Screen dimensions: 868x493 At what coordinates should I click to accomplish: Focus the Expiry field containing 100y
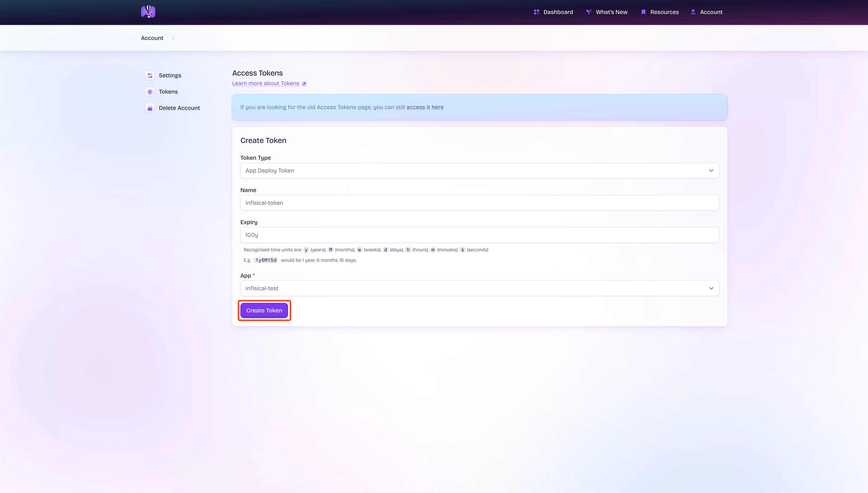coord(479,235)
